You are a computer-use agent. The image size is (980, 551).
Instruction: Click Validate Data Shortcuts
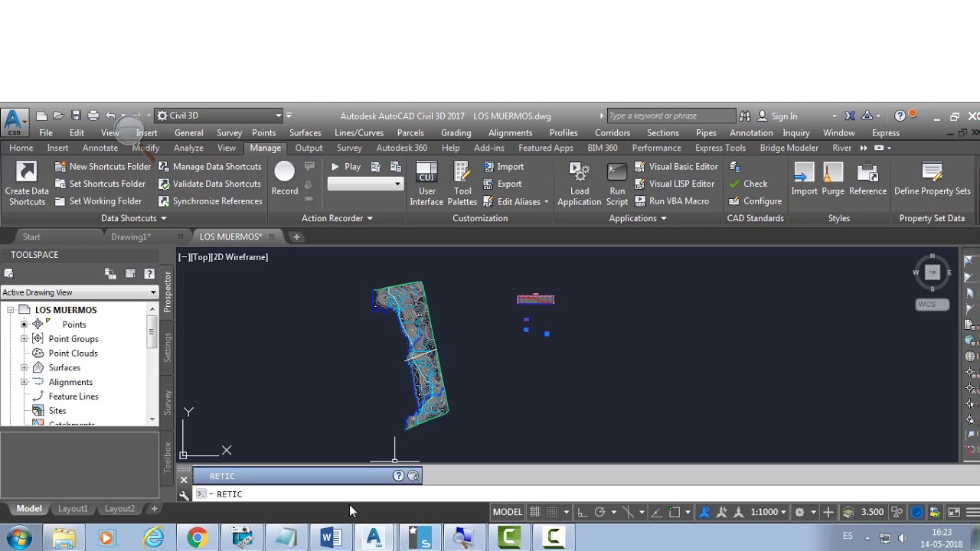[x=209, y=184]
